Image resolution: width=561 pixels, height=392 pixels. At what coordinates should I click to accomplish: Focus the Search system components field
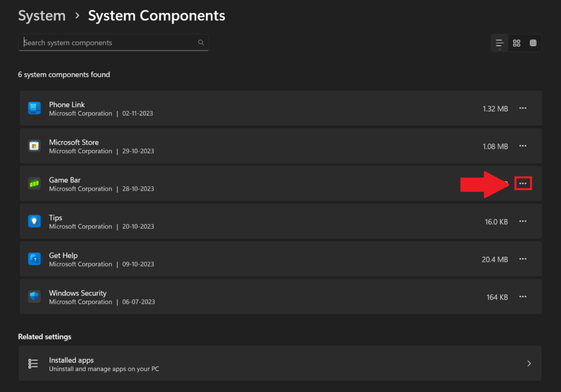[x=110, y=43]
